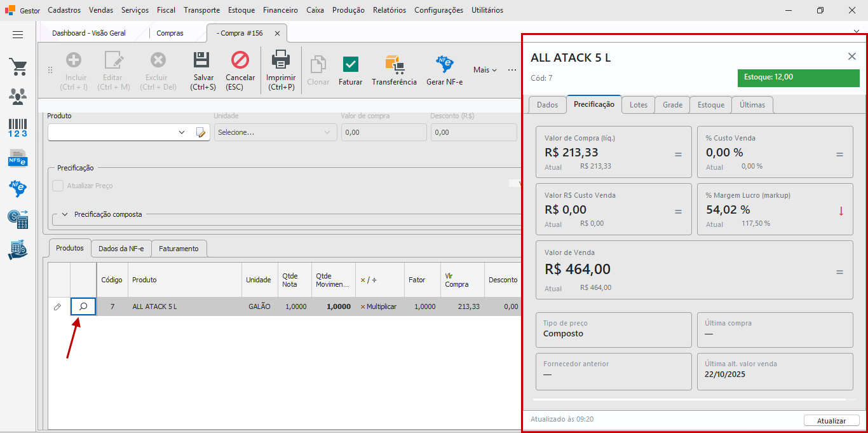This screenshot has height=433, width=868.
Task: Switch to Grade tab in product panel
Action: 672,105
